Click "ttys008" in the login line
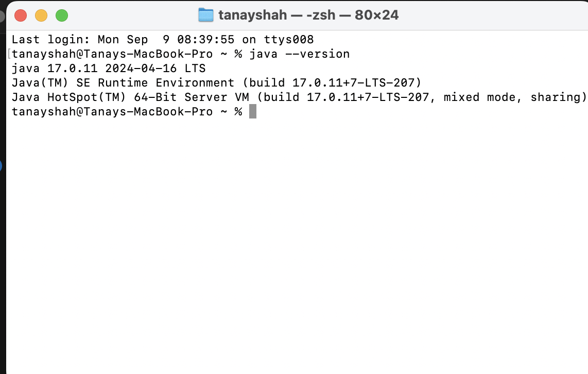This screenshot has height=374, width=588. tap(288, 40)
